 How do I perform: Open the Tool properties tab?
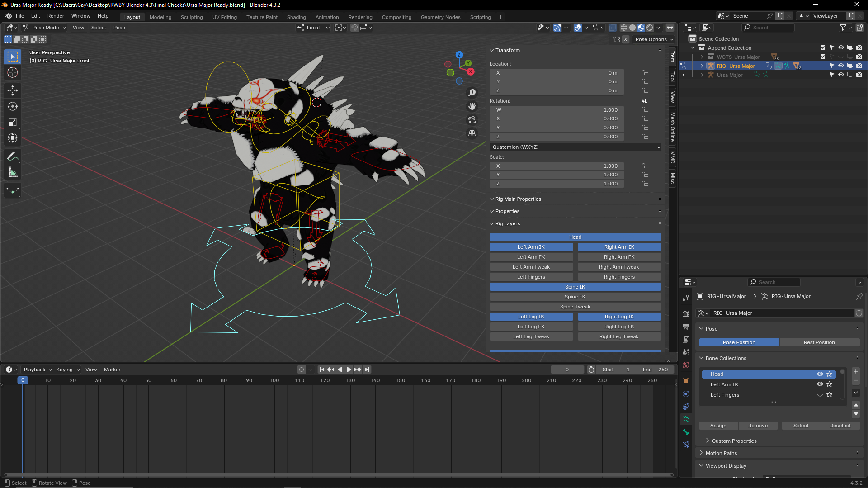686,298
